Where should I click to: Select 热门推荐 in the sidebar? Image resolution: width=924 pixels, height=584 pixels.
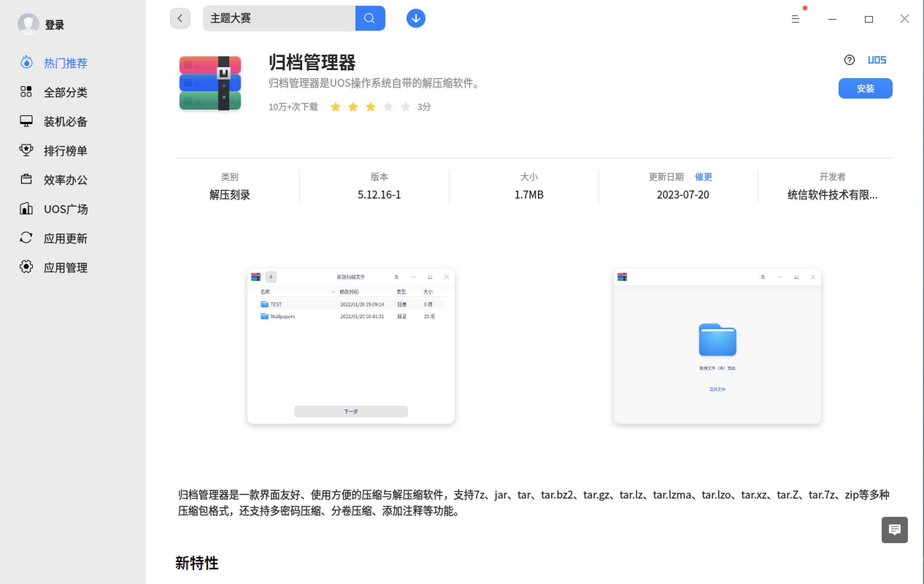coord(65,63)
